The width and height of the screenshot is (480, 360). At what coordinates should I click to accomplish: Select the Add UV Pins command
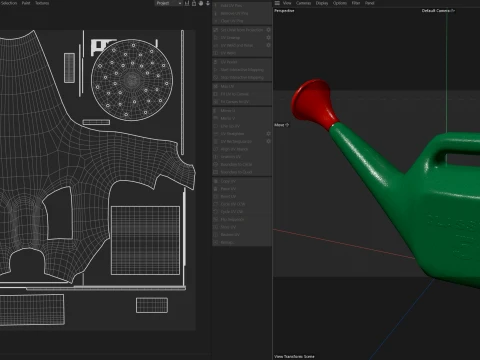coord(242,6)
